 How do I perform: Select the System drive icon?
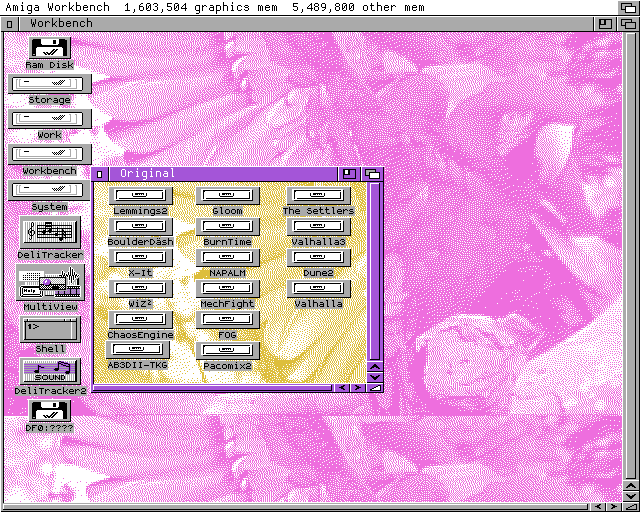[x=50, y=190]
